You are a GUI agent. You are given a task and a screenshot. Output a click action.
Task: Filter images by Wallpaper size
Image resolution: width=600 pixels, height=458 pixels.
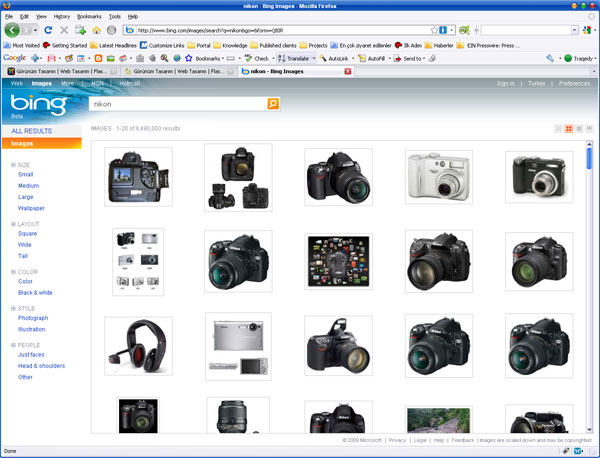[x=31, y=208]
